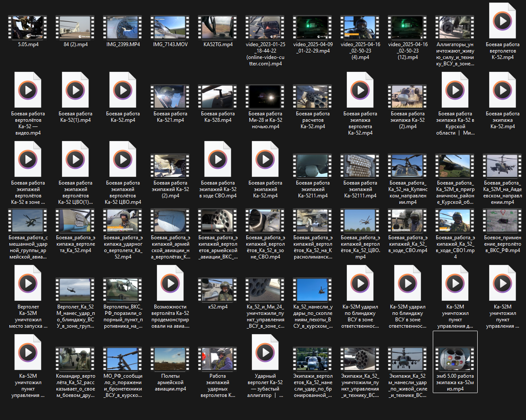Select Вертолеты_ВКС_РФ_поразили_опорный_пункт video
526x420 pixels.
click(x=123, y=290)
